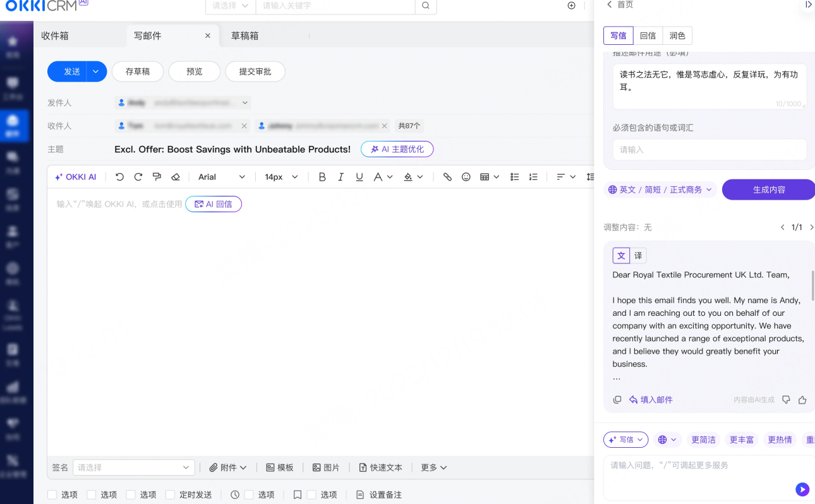815x504 pixels.
Task: Click the eraser clear-formatting icon
Action: pos(176,177)
